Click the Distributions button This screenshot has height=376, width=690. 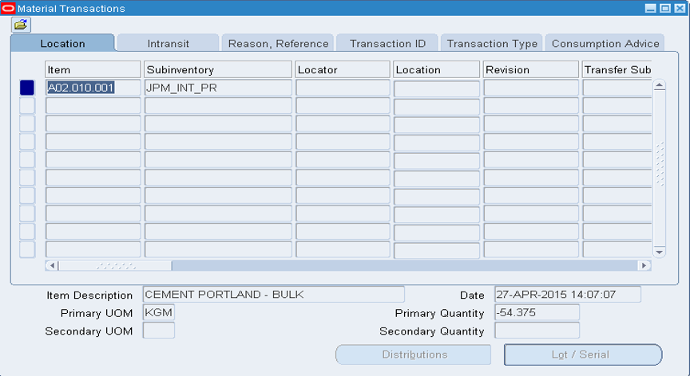pyautogui.click(x=413, y=354)
